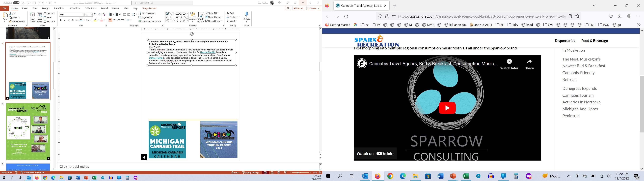Switch to the Transitions ribbon tab

pyautogui.click(x=59, y=8)
